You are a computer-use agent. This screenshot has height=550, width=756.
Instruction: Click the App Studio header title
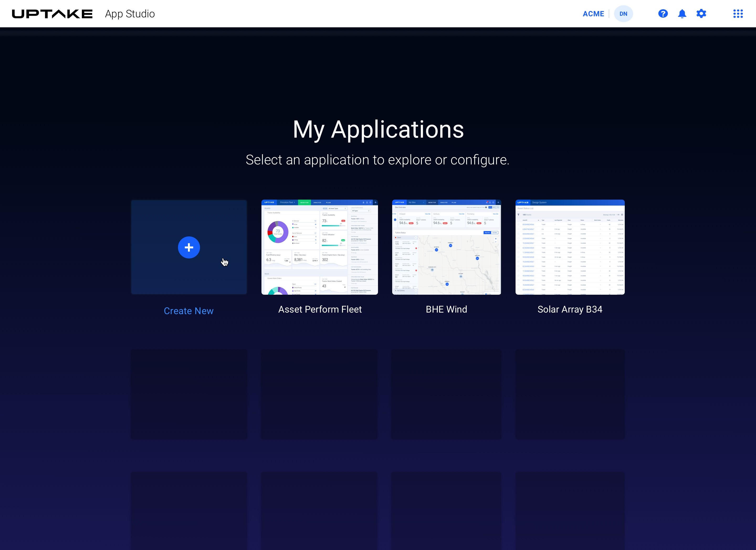point(130,14)
